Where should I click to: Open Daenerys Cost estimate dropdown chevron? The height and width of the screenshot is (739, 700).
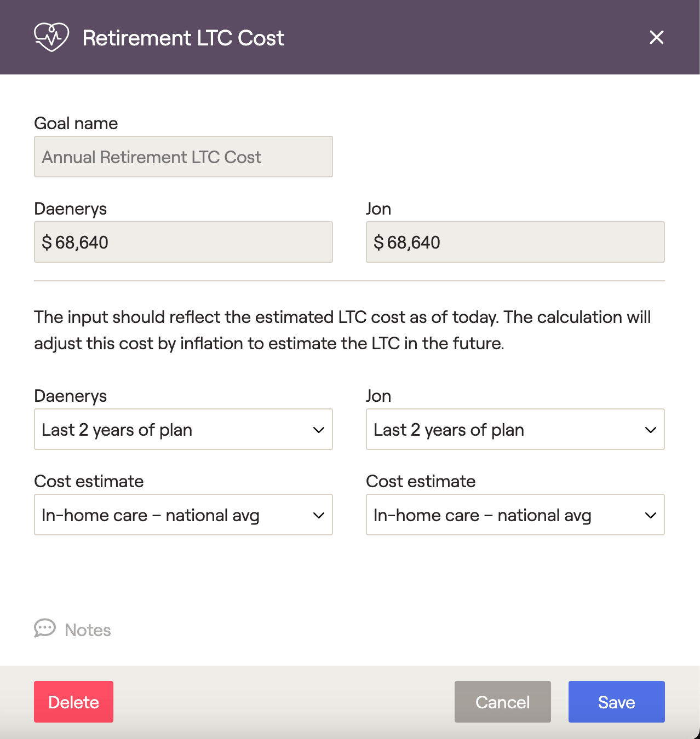pyautogui.click(x=319, y=515)
